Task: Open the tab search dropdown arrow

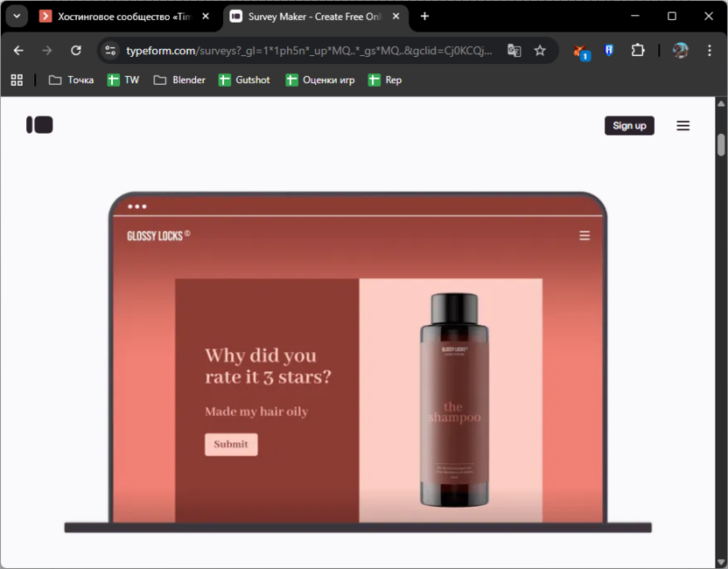Action: click(16, 16)
